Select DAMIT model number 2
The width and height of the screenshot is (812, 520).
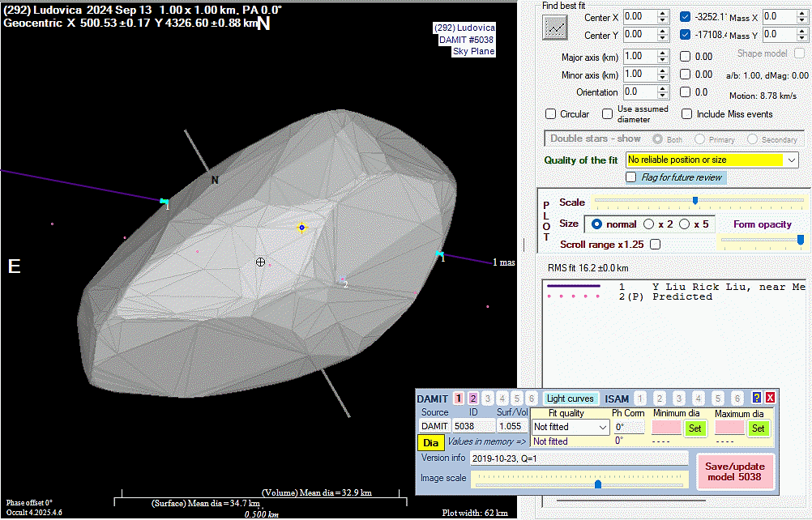coord(473,399)
